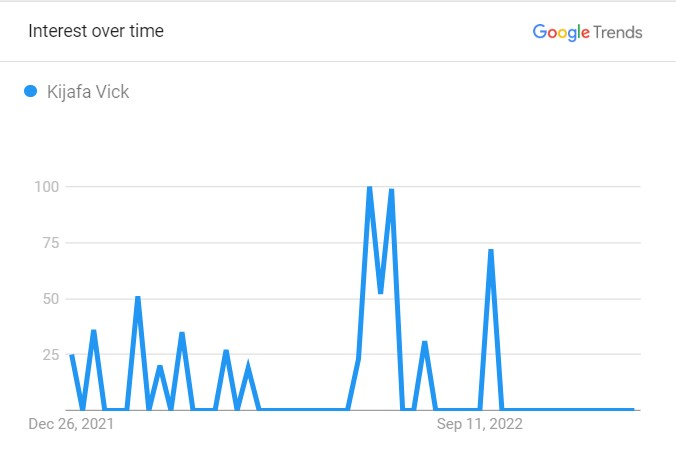Click the line's far right end at zero
Viewport: 676px width, 471px height.
click(632, 408)
